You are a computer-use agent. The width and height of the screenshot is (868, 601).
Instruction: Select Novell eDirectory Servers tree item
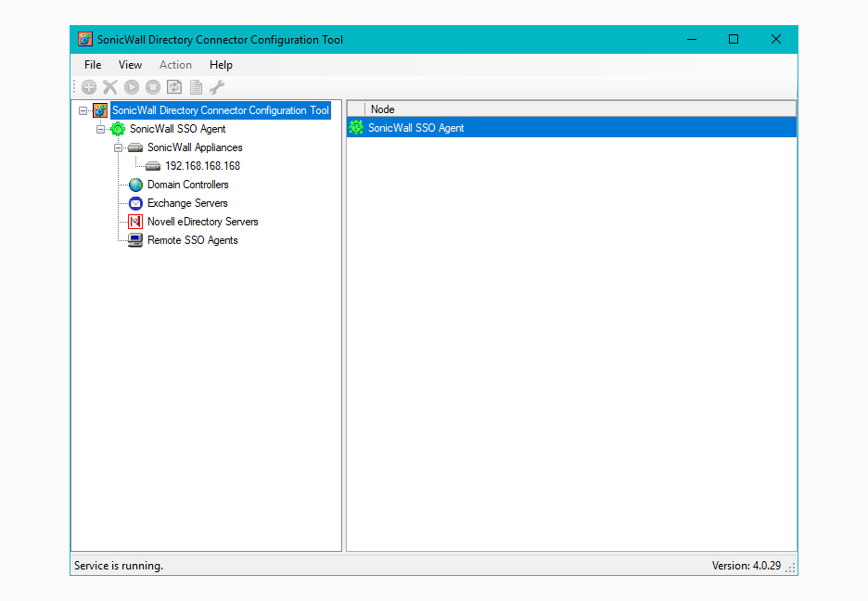(x=202, y=222)
